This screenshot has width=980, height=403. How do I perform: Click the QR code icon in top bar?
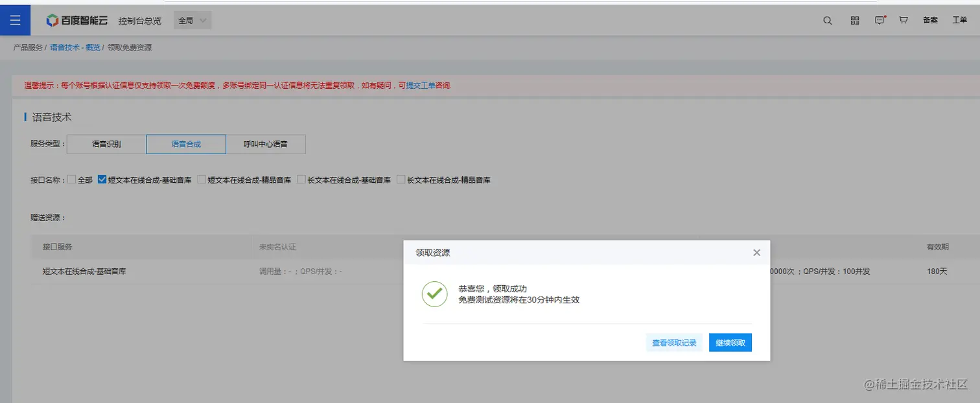[854, 20]
